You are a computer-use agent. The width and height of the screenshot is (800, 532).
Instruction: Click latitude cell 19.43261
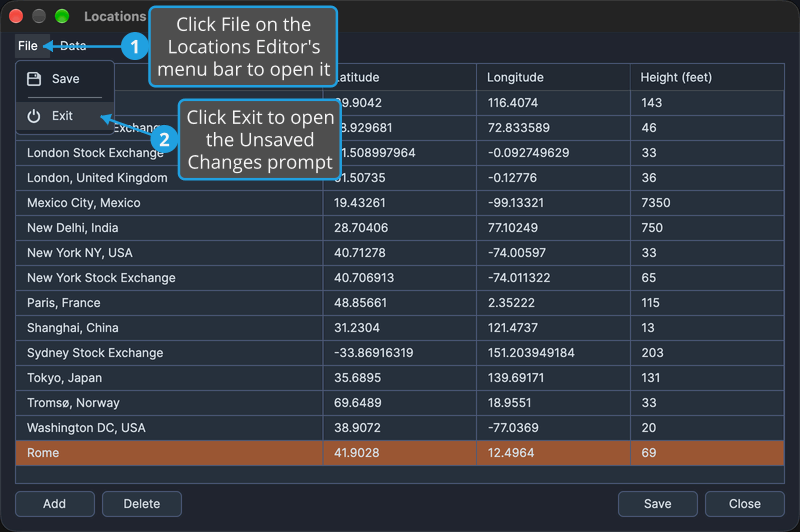(x=399, y=203)
